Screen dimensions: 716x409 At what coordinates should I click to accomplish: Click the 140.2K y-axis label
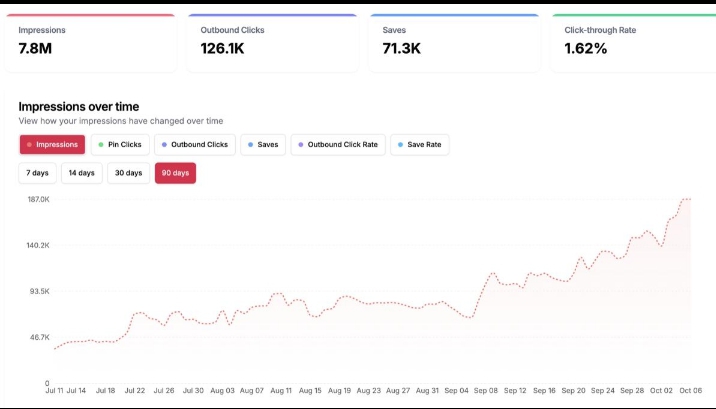pyautogui.click(x=38, y=246)
